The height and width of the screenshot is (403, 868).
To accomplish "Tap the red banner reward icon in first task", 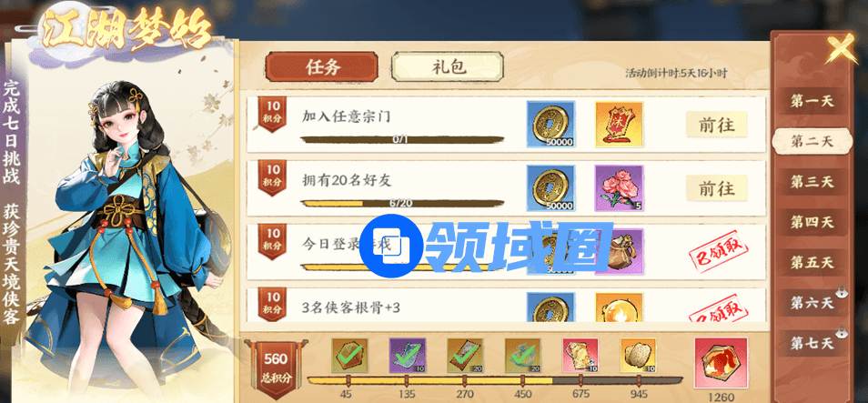I will [619, 124].
